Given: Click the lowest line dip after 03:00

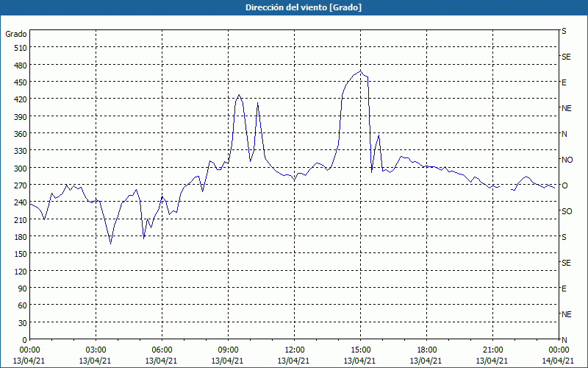Looking at the screenshot, I should pos(111,243).
